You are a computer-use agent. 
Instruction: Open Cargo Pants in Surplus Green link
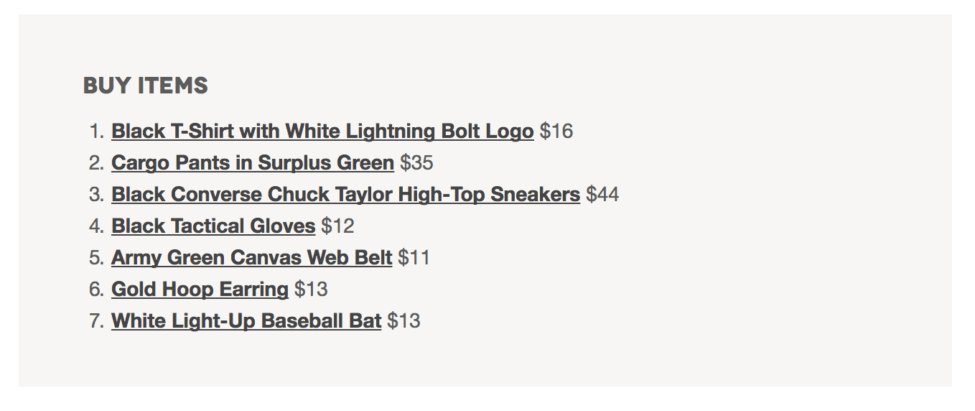click(x=252, y=163)
